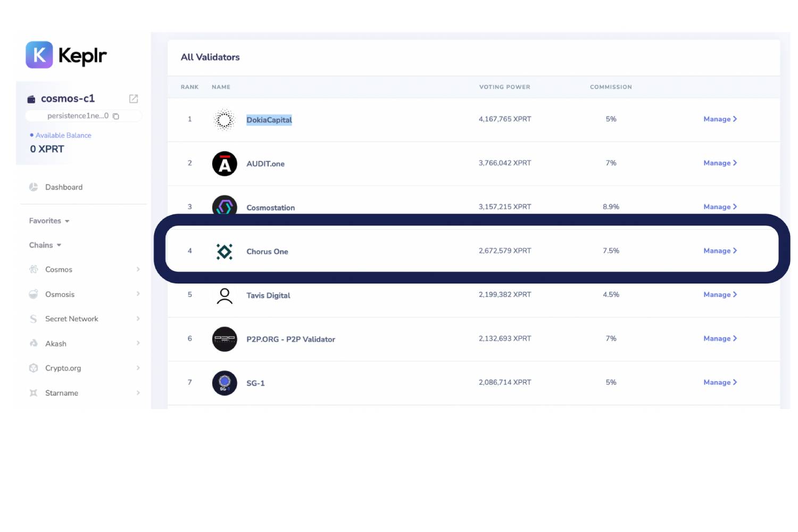Viewport: 798px width, 532px height.
Task: Click the wallet icon next to cosmos-c1
Action: pos(31,99)
